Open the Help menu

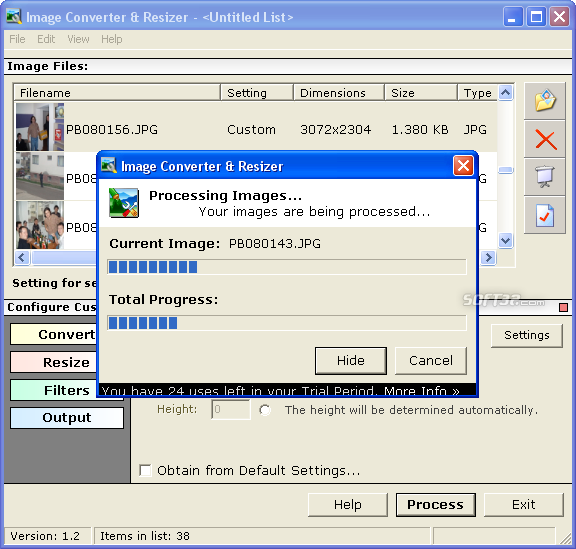(x=112, y=39)
